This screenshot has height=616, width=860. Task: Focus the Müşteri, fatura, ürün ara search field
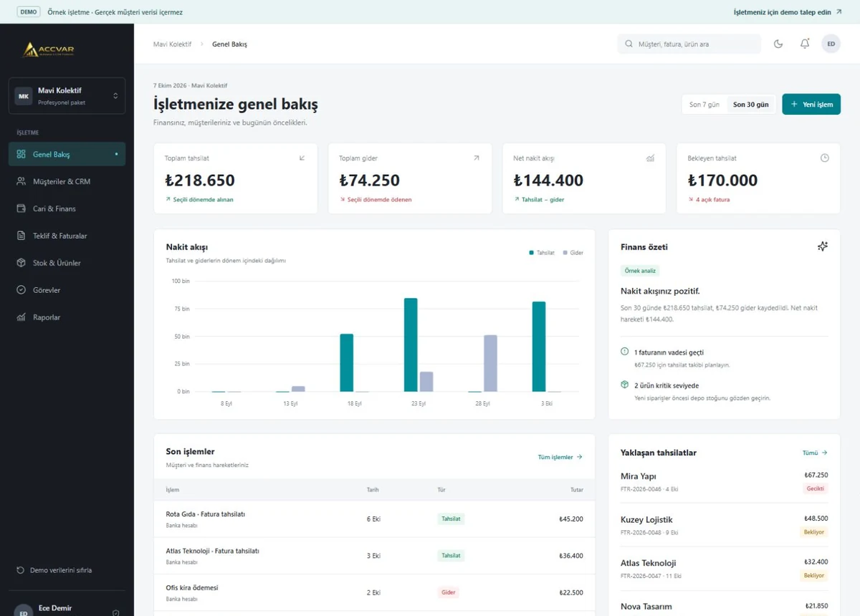[x=689, y=44]
